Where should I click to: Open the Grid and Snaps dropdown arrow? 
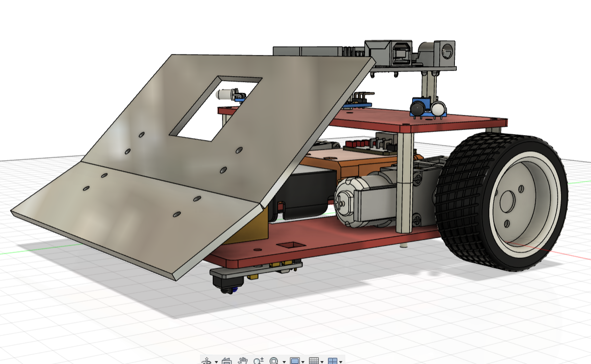coord(322,362)
